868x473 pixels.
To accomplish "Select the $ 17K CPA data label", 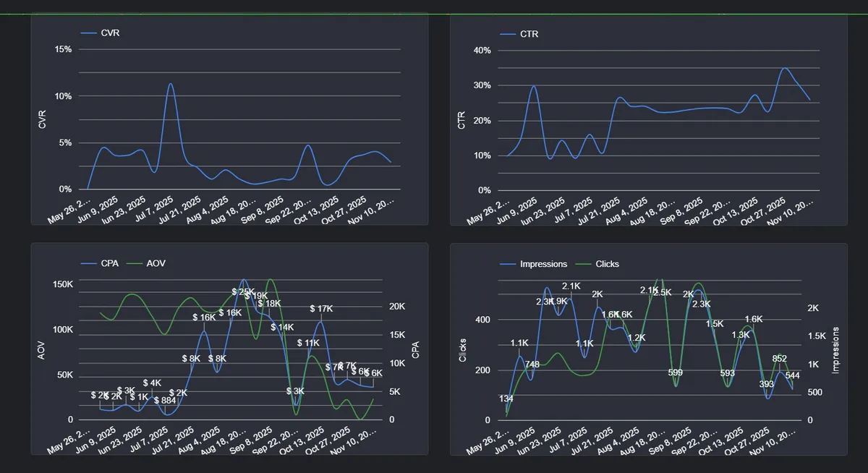I will point(321,309).
